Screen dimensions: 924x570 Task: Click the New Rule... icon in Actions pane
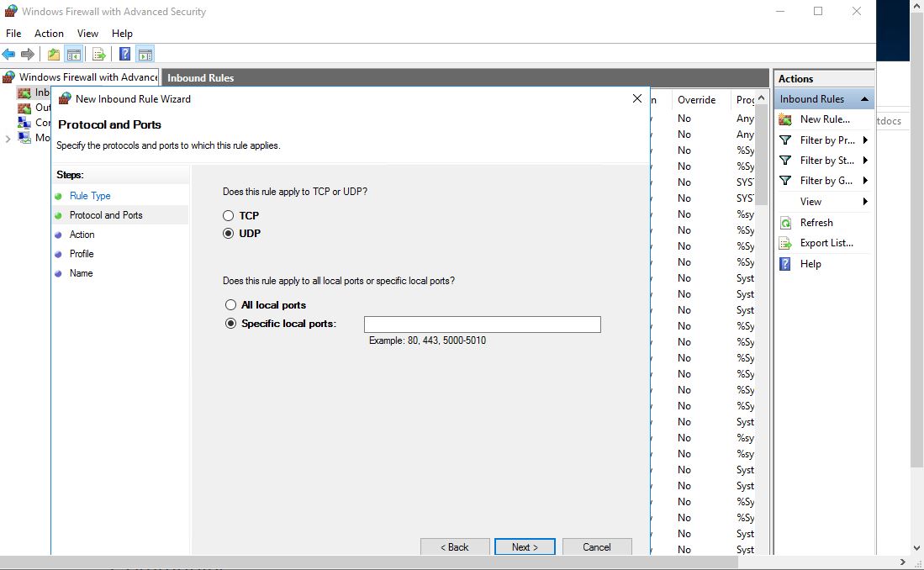coord(785,119)
